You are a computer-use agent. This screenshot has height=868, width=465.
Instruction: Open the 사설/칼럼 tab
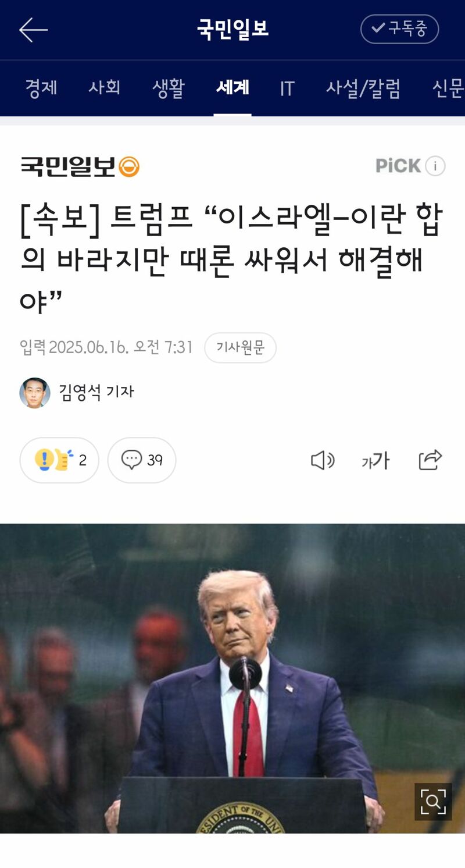pos(363,88)
